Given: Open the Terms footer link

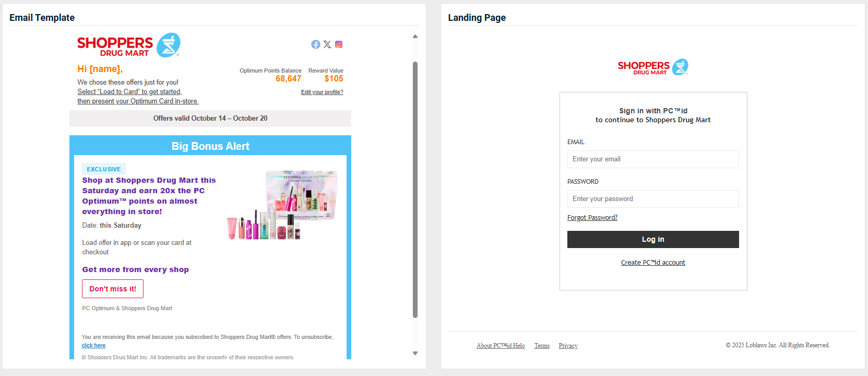Looking at the screenshot, I should click(542, 346).
